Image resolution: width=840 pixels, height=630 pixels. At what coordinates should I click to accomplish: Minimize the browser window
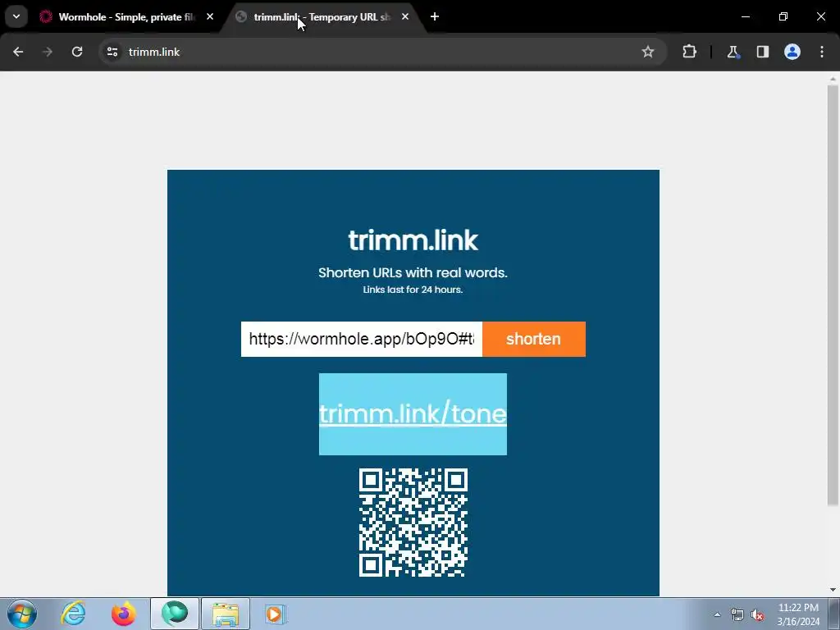pos(745,16)
